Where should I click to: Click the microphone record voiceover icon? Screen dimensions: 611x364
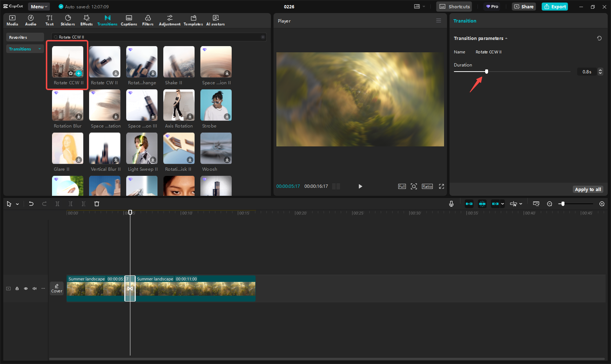451,204
